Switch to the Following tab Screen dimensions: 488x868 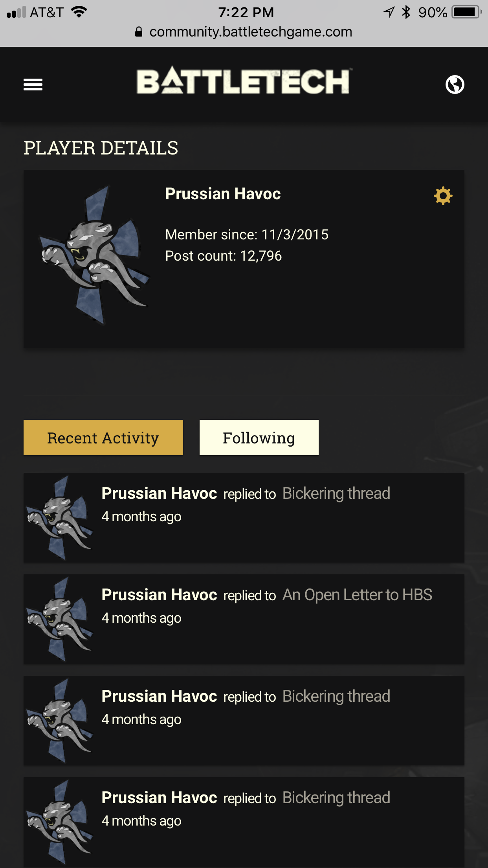pos(259,438)
